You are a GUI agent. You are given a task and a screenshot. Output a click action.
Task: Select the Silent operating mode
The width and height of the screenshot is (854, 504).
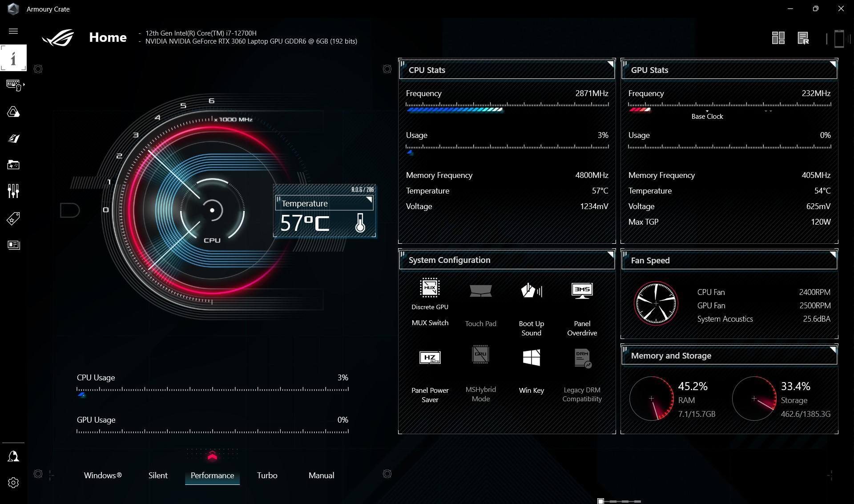[x=158, y=476]
